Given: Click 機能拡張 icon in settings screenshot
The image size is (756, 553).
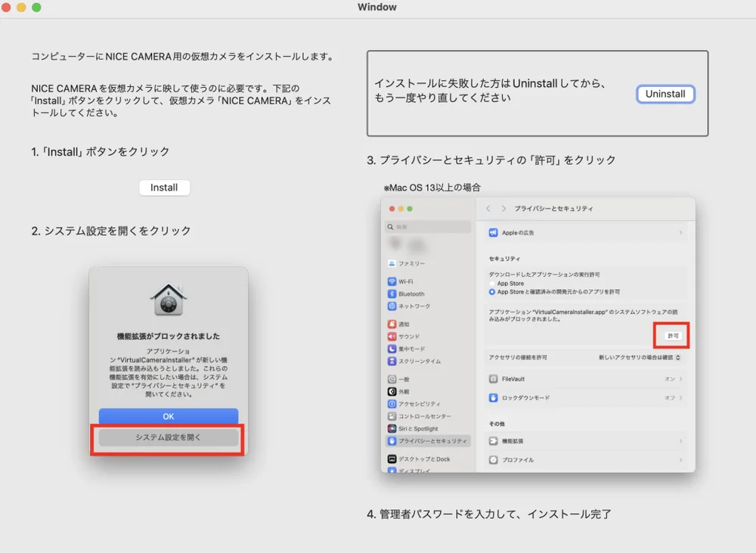Looking at the screenshot, I should [x=493, y=441].
